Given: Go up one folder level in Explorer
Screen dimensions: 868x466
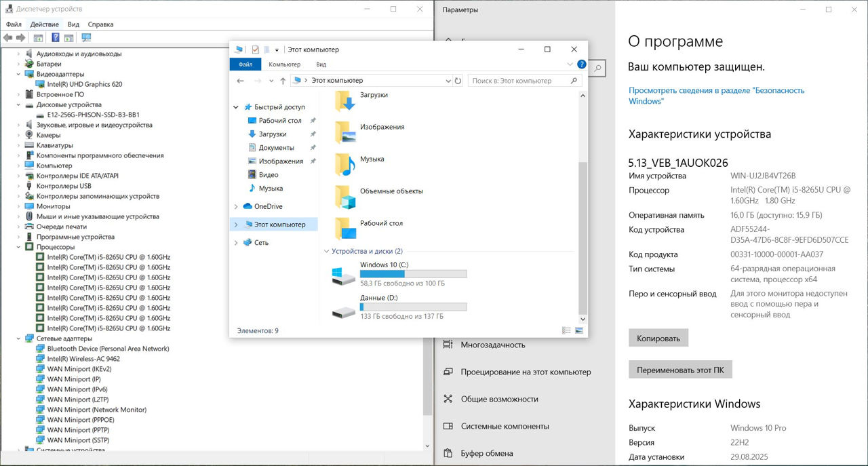Looking at the screenshot, I should pyautogui.click(x=283, y=81).
